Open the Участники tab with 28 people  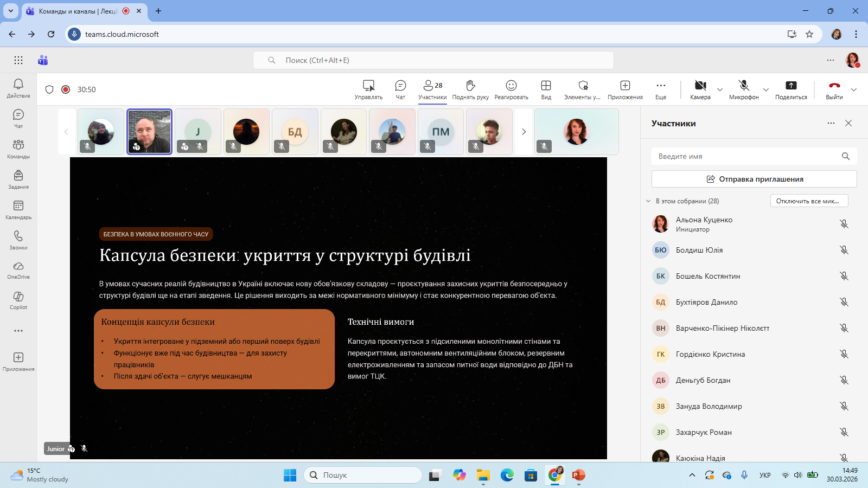[432, 89]
